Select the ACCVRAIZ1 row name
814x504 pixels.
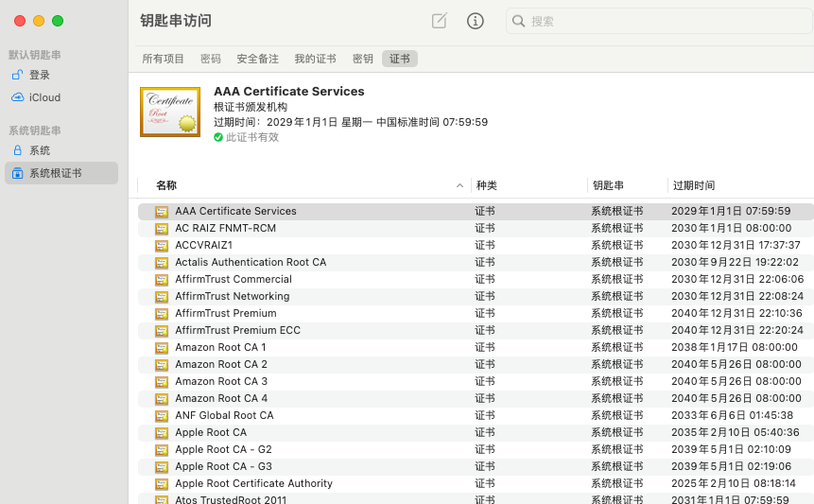click(203, 245)
